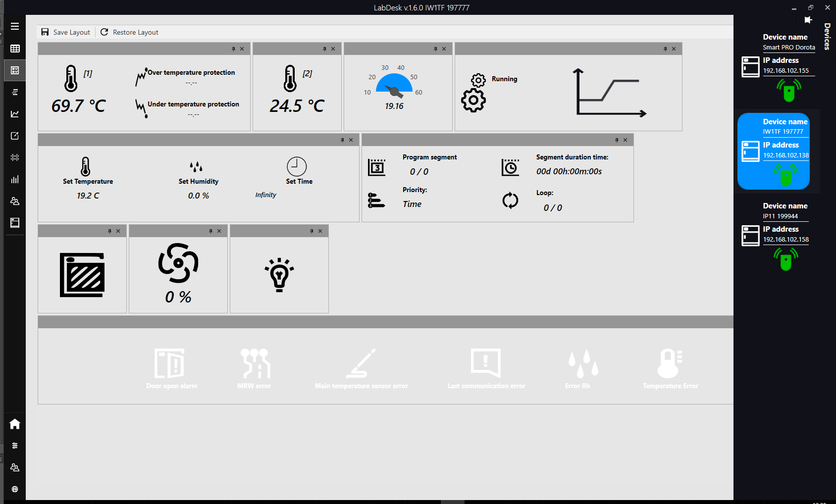Close the gauge 19.16 panel

tap(444, 49)
